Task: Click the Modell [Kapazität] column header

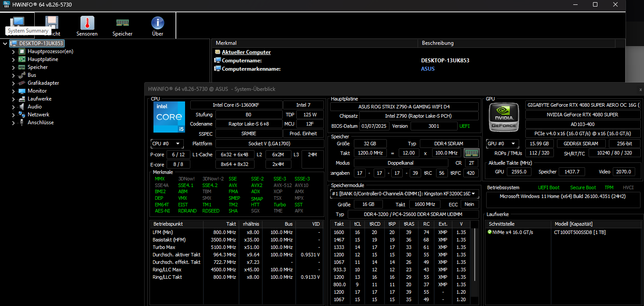Action: [x=597, y=224]
